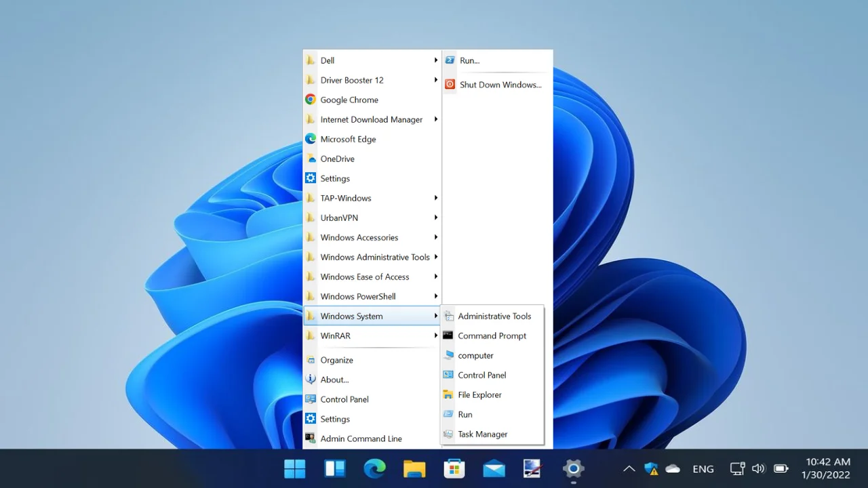Click the Organize icon in menu
Screen dimensions: 868x488
(x=311, y=360)
